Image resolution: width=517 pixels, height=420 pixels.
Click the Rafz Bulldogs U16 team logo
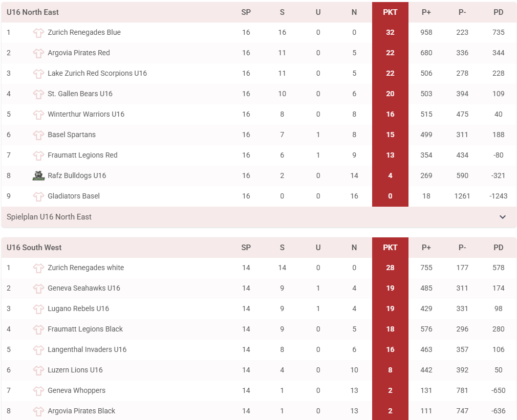coord(38,176)
